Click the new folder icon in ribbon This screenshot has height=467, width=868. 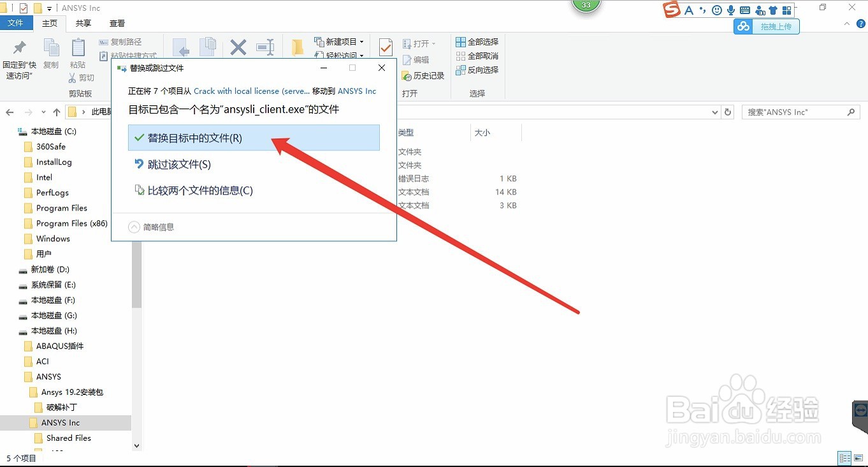click(x=298, y=47)
